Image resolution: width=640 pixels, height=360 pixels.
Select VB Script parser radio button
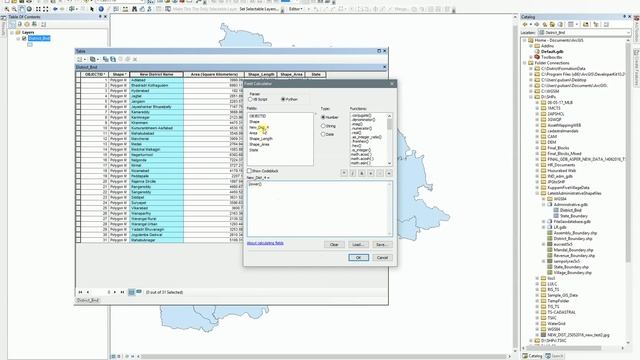[x=250, y=99]
